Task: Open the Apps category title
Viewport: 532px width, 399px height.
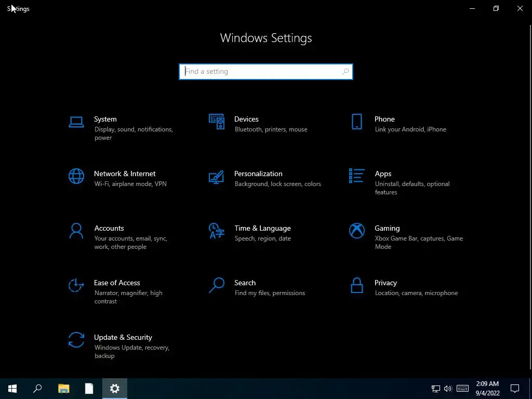Action: (383, 174)
